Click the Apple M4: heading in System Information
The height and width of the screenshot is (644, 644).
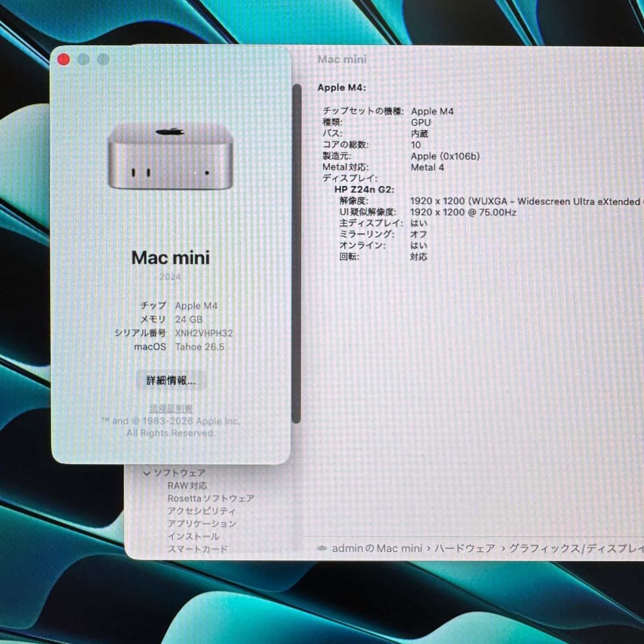[342, 88]
